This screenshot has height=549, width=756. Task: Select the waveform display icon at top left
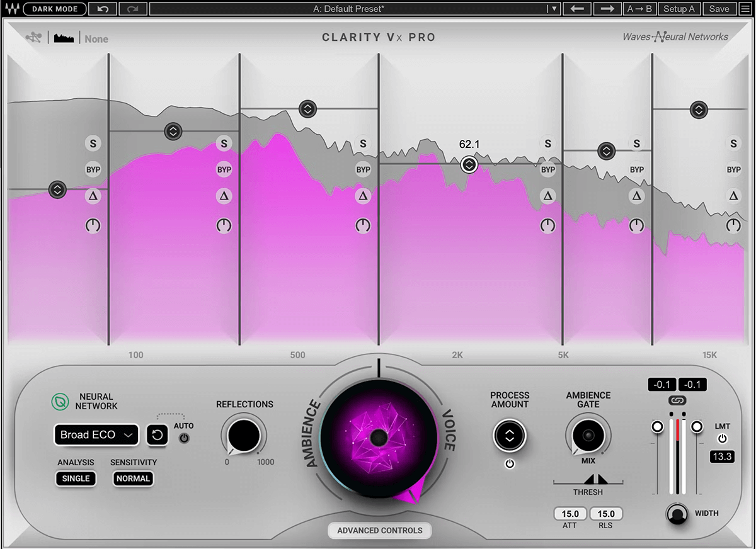click(63, 38)
